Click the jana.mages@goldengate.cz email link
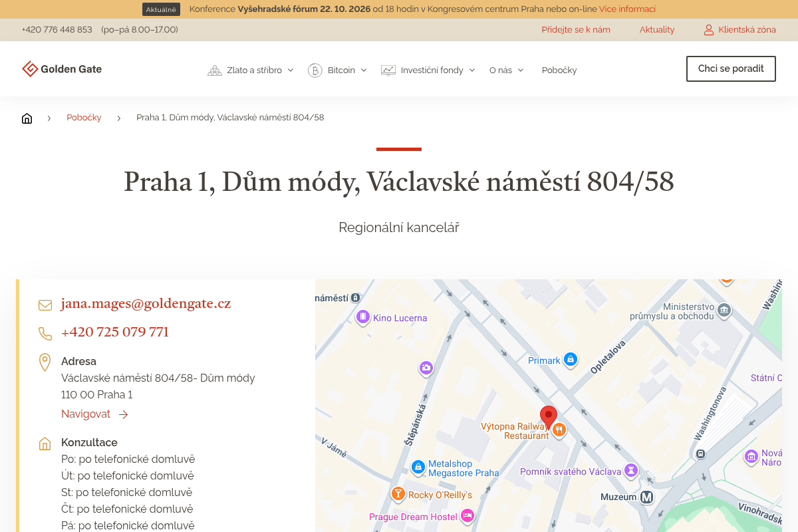This screenshot has height=532, width=798. tap(146, 304)
